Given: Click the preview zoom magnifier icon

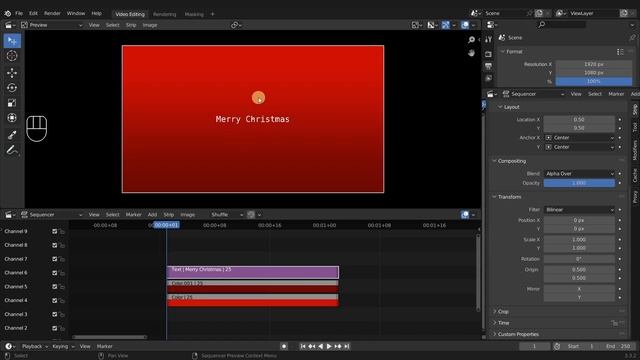Looking at the screenshot, I should (471, 40).
